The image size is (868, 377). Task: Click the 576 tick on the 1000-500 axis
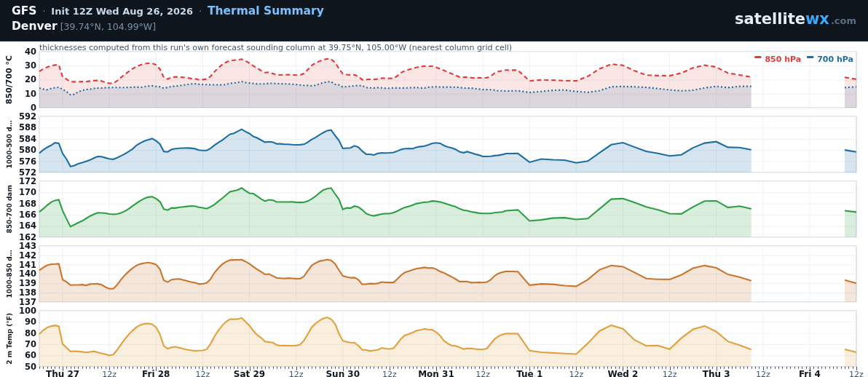click(x=29, y=161)
